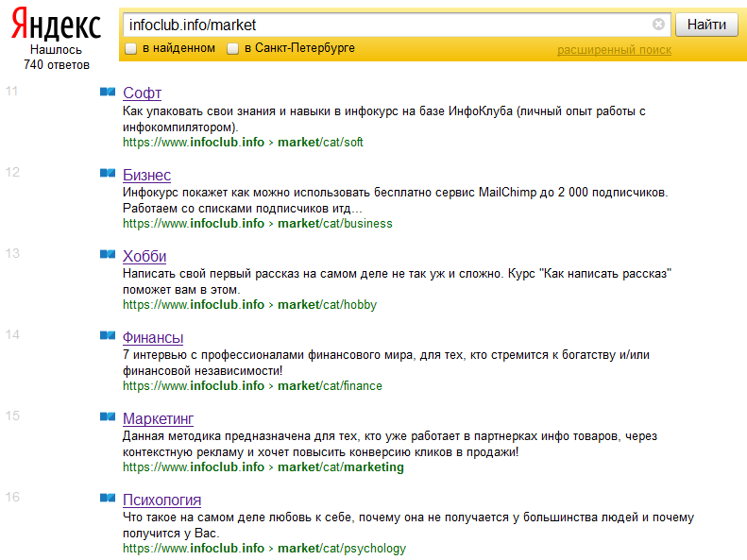Click result number 15
The width and height of the screenshot is (747, 560).
12,416
